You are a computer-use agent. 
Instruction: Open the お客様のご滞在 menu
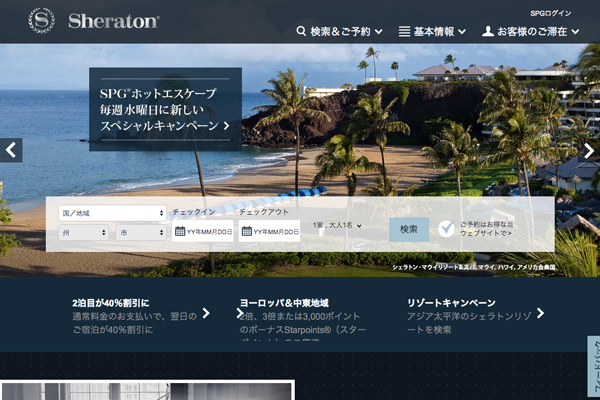pos(532,31)
